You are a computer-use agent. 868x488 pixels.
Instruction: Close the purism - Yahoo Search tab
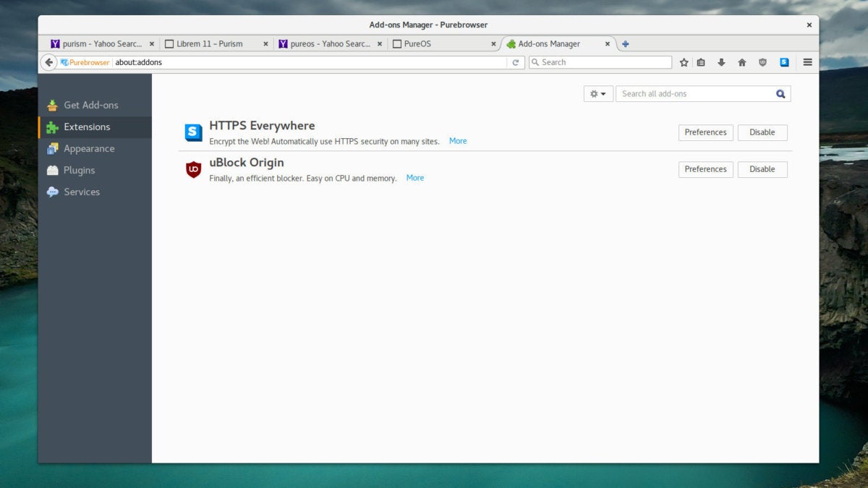pos(151,44)
